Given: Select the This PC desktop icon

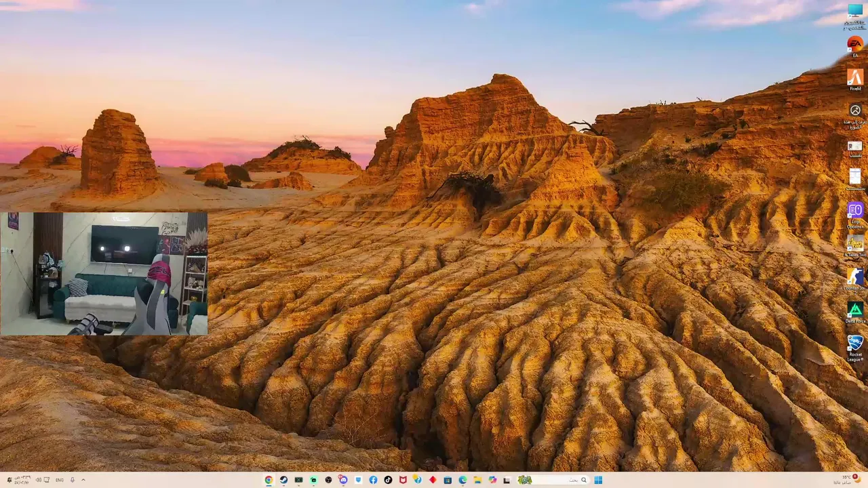Looking at the screenshot, I should point(855,17).
